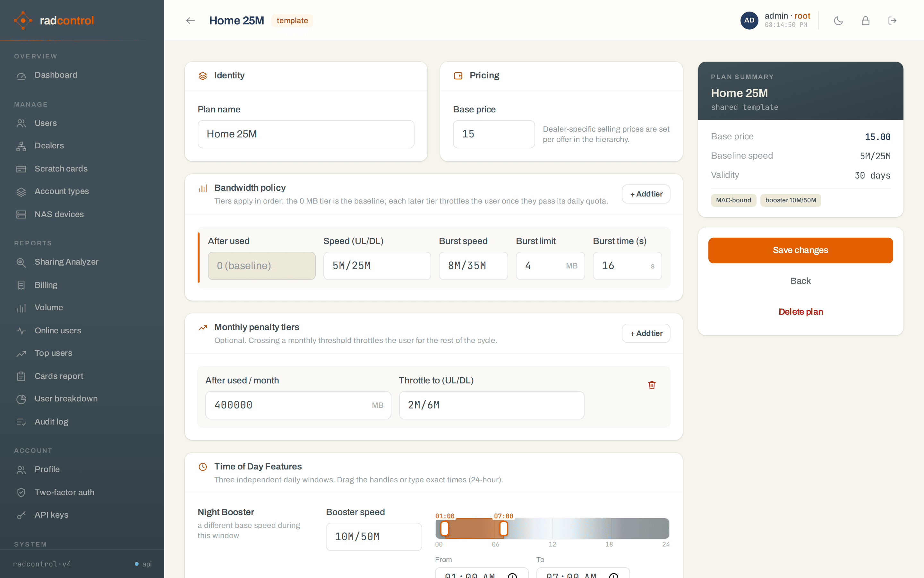Viewport: 924px width, 578px height.
Task: Click the API keys key icon
Action: [21, 515]
